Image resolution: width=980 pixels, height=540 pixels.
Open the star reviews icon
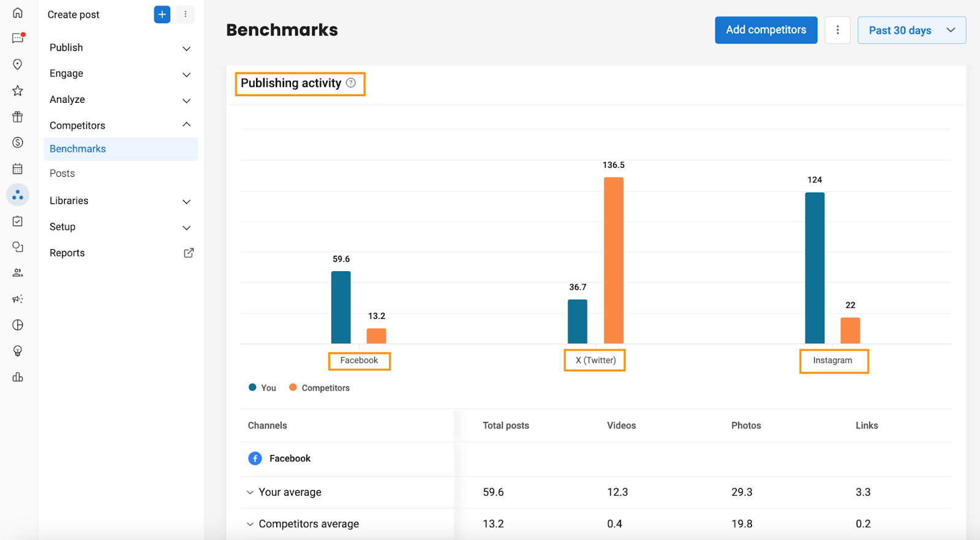pyautogui.click(x=18, y=91)
